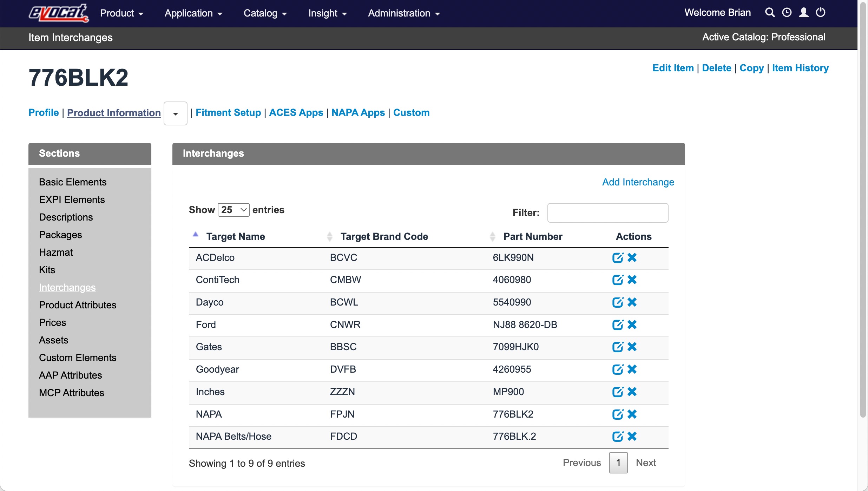The height and width of the screenshot is (491, 868).
Task: Delete the NAPA FPJN interchange row
Action: click(632, 414)
